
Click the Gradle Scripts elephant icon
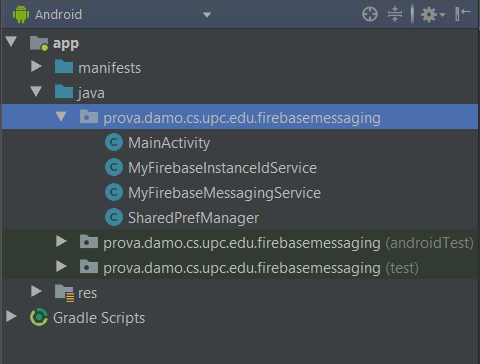coord(39,317)
